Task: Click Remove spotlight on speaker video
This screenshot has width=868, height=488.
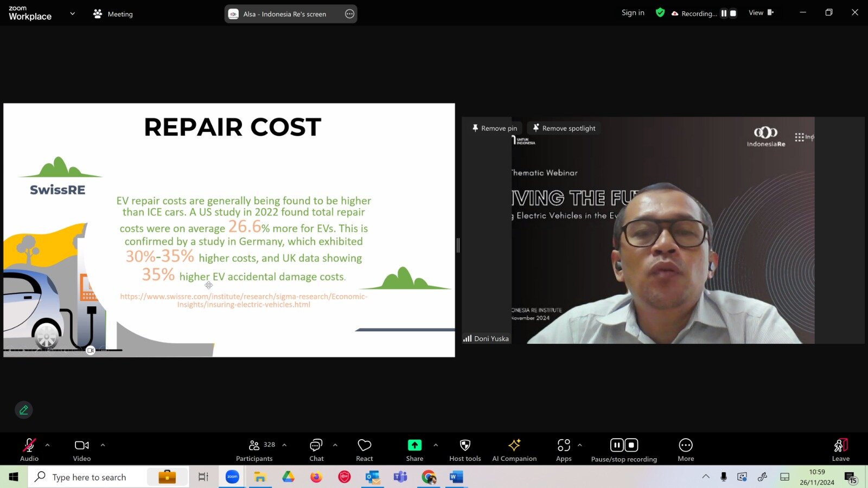Action: pyautogui.click(x=564, y=129)
